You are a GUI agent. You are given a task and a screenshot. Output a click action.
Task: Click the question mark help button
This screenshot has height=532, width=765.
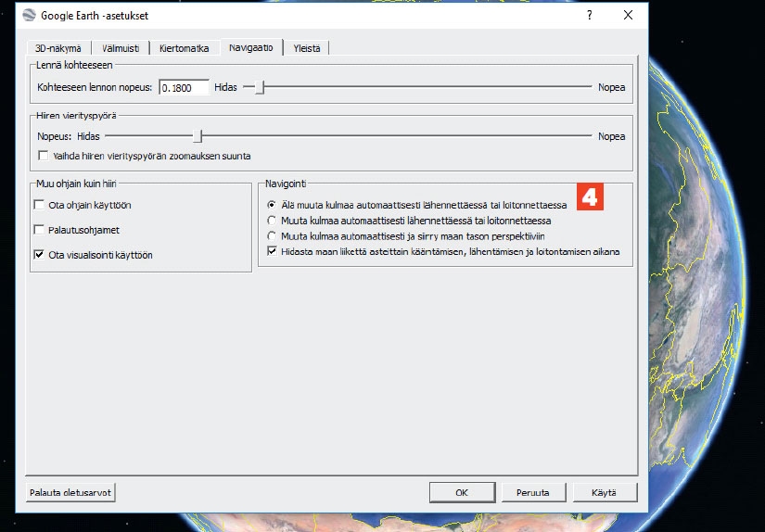coord(590,16)
